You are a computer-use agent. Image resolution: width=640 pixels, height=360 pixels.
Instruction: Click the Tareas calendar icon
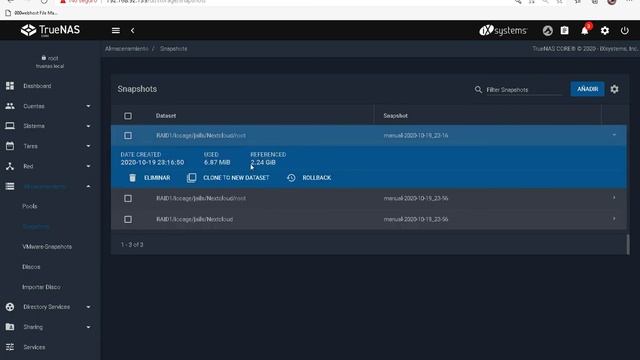(10, 146)
